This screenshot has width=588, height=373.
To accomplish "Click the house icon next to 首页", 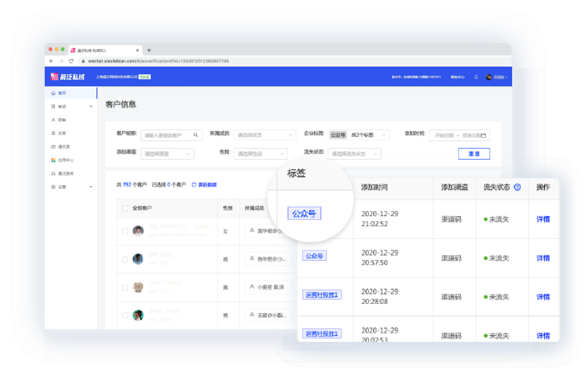I will [53, 93].
